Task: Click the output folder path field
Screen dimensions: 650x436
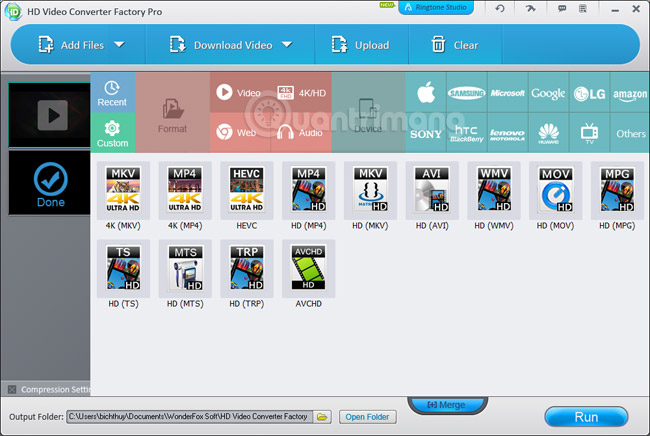Action: 190,417
